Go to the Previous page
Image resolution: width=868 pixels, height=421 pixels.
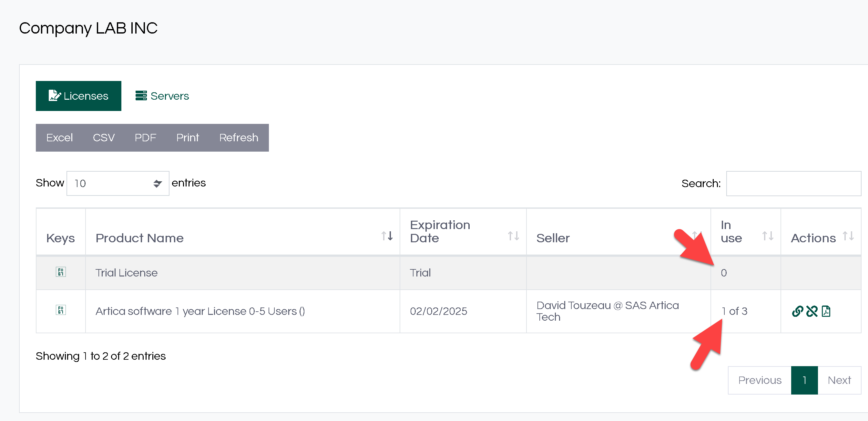coord(760,380)
